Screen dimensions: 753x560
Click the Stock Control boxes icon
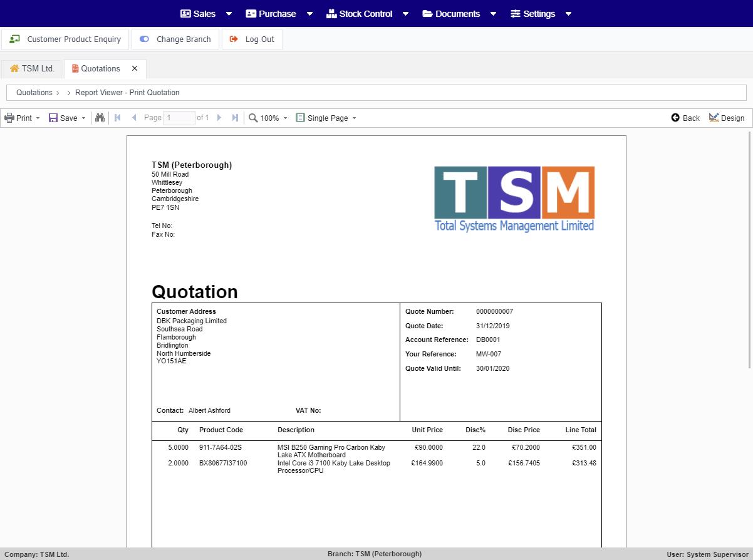pyautogui.click(x=331, y=14)
